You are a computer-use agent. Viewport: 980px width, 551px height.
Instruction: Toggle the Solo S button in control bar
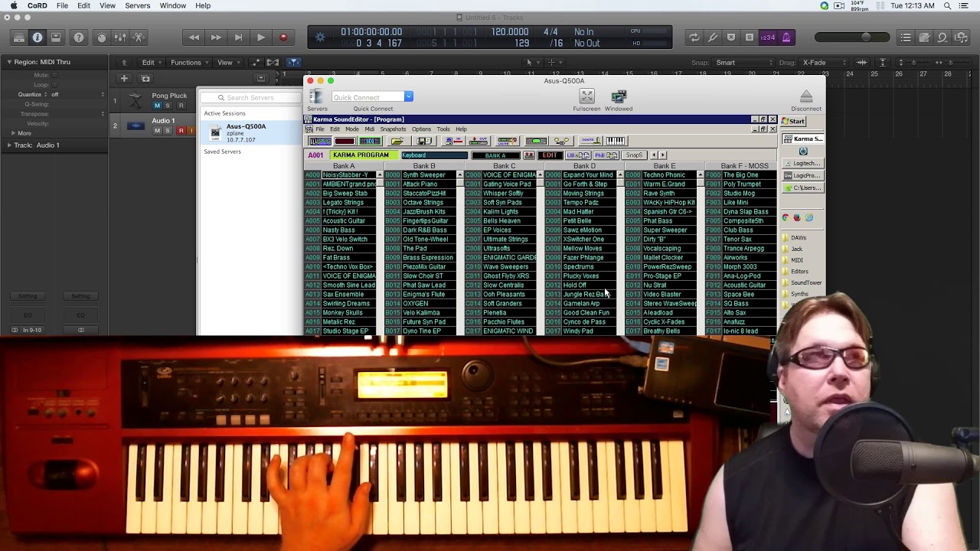tap(749, 37)
